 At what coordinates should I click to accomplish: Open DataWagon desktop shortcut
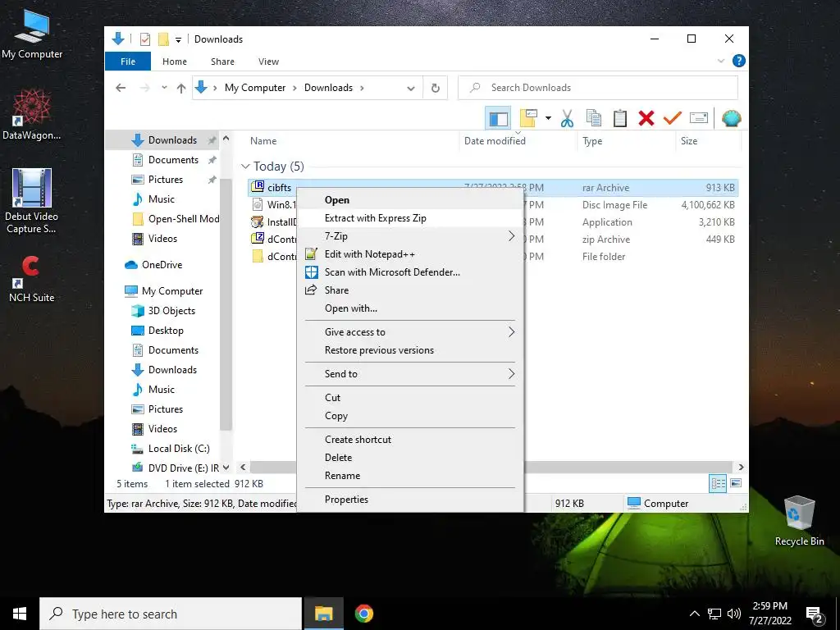[32, 115]
